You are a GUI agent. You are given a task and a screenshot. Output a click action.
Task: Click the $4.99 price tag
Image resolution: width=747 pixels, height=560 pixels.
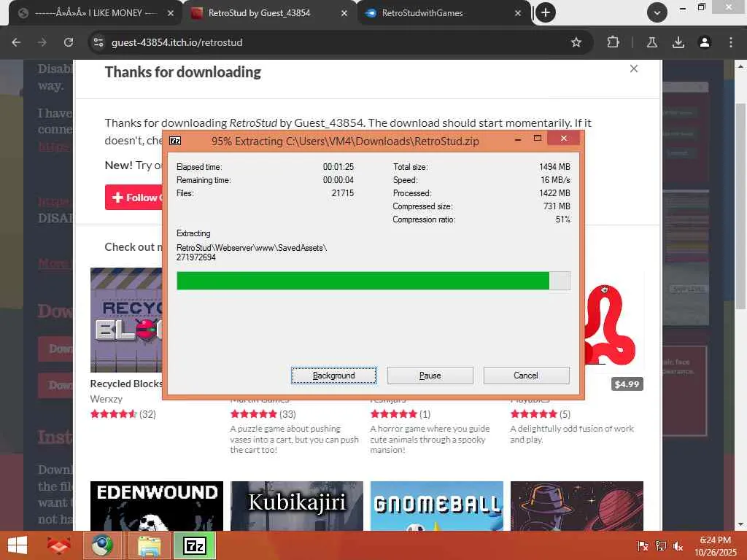coord(627,384)
